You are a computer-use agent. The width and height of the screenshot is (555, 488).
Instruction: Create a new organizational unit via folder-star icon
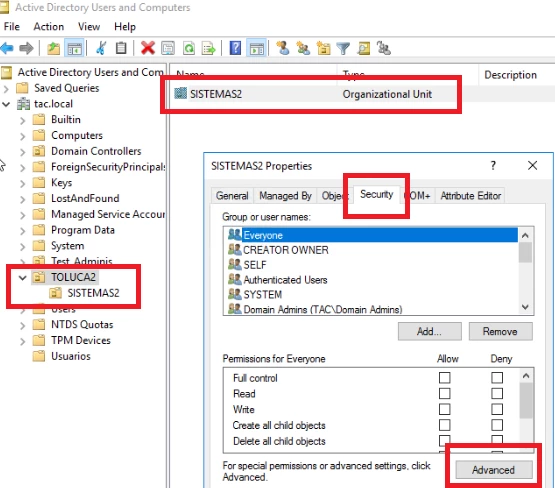click(323, 48)
